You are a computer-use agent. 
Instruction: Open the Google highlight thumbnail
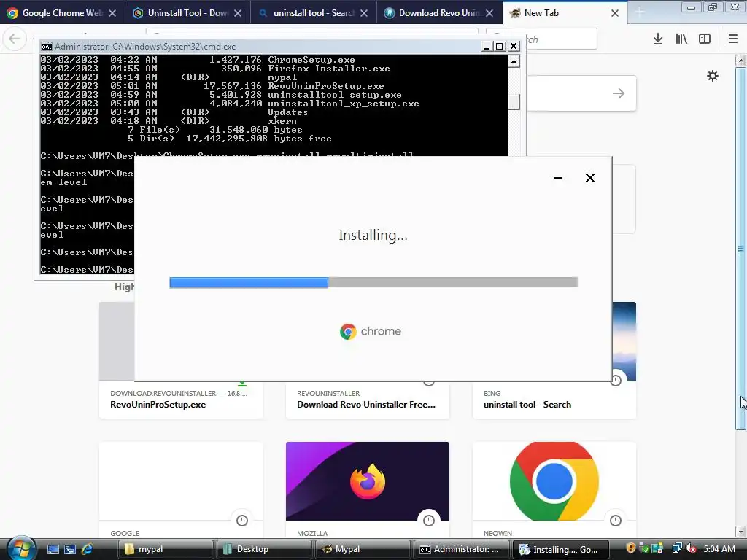(x=181, y=481)
